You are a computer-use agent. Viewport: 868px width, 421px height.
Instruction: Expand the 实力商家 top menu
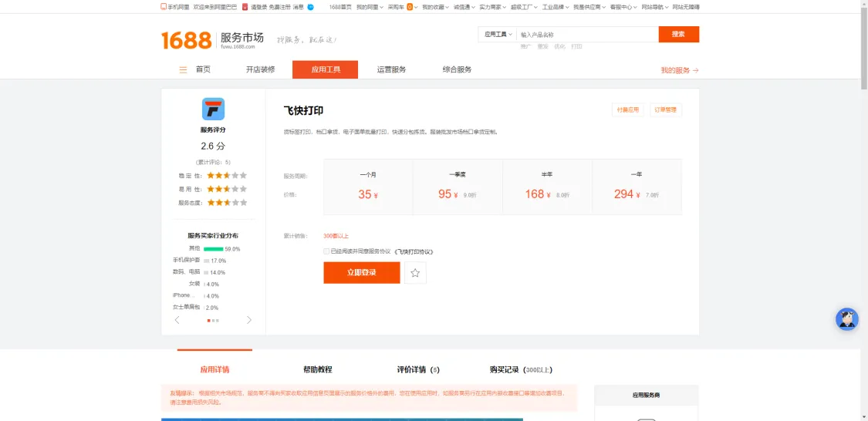[x=492, y=7]
